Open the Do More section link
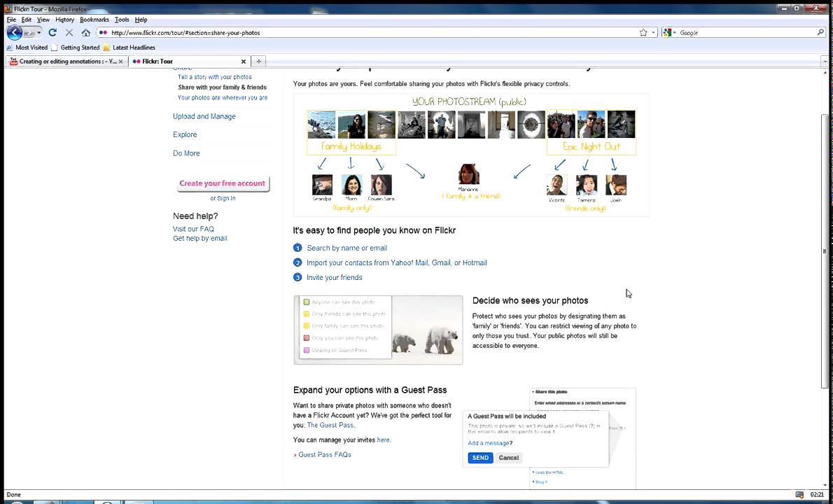Screen dimensions: 833x504 (186, 153)
